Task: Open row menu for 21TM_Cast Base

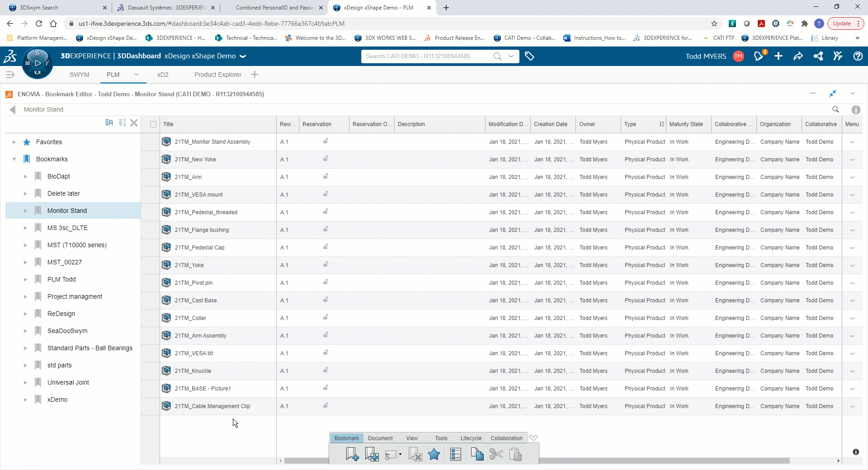Action: (852, 301)
